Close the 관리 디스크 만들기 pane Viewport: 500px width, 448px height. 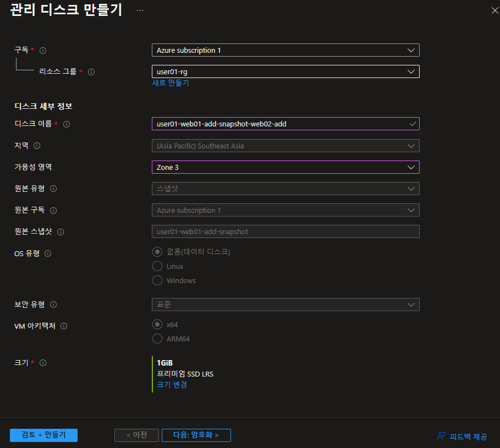[494, 10]
